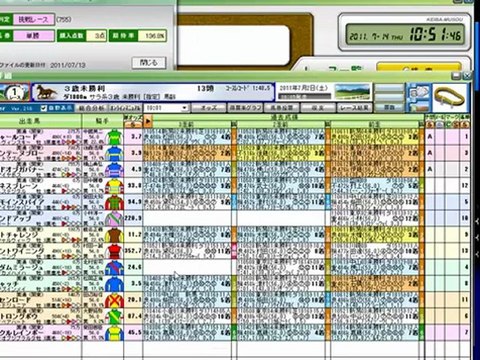Click brown jockey silks in 11.2 odds row
This screenshot has height=360, width=480.
(114, 235)
